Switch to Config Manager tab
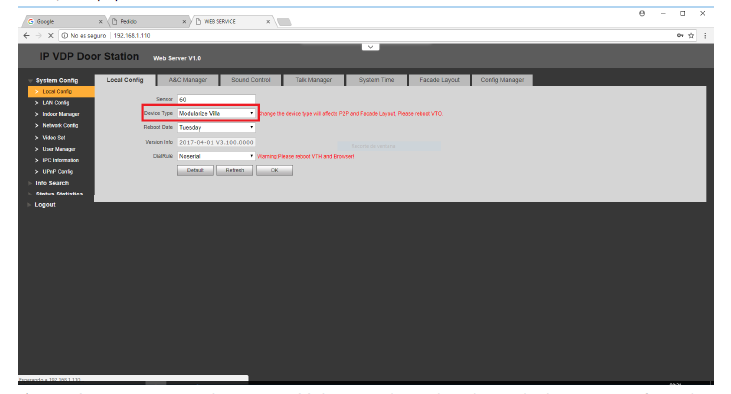Screen dimensions: 731x394 502,80
